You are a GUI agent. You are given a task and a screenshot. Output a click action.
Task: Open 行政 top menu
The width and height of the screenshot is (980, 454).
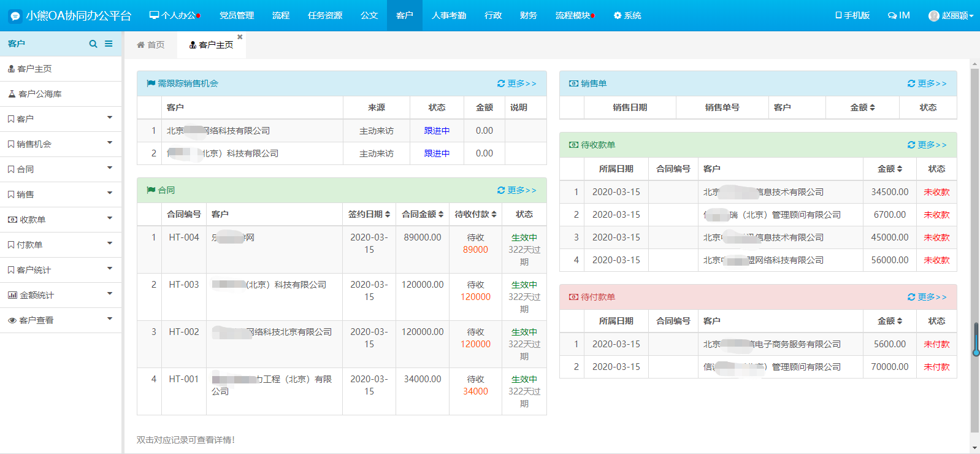pyautogui.click(x=493, y=15)
